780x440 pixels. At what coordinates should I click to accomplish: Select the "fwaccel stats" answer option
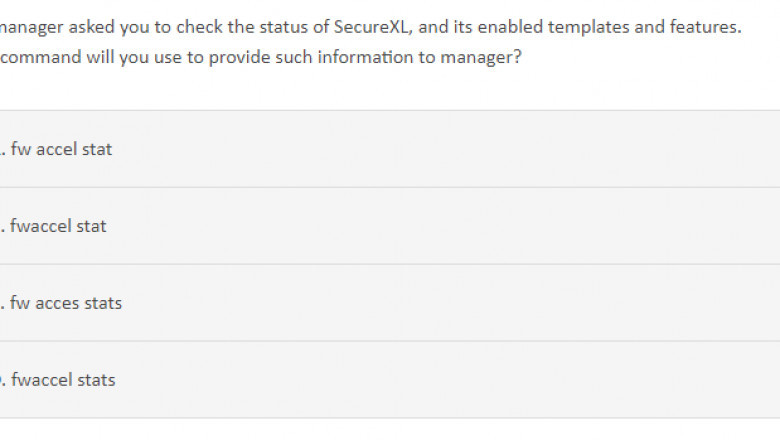tap(63, 380)
